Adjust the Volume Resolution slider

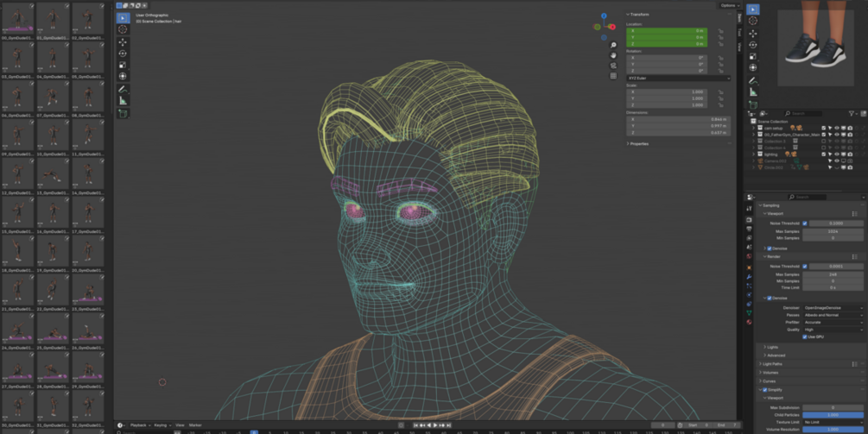(833, 430)
